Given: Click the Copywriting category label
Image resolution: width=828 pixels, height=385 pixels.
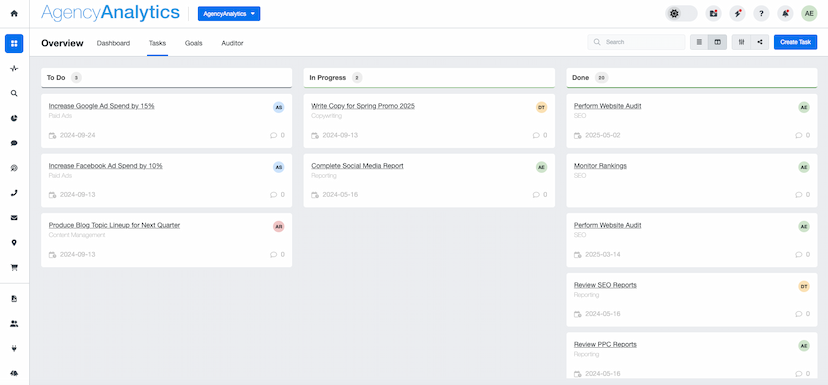Looking at the screenshot, I should (326, 116).
